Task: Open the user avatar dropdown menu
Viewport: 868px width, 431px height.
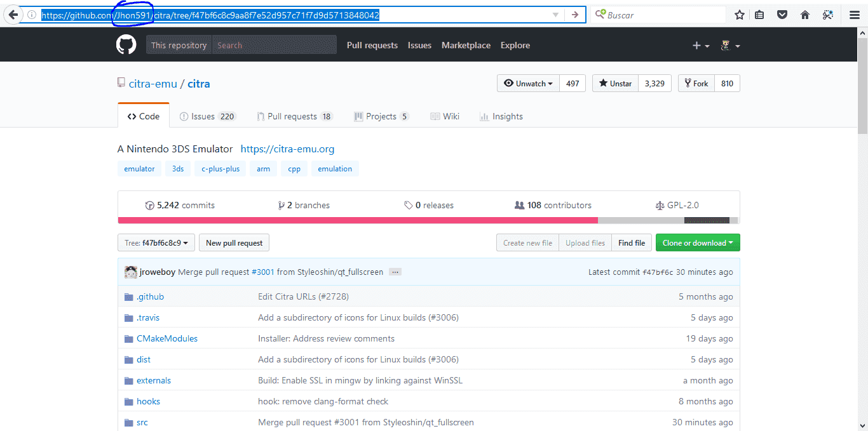Action: tap(730, 45)
